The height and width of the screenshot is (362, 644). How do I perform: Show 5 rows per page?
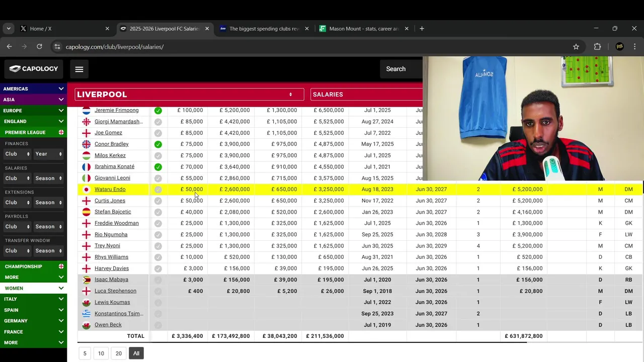coord(85,353)
